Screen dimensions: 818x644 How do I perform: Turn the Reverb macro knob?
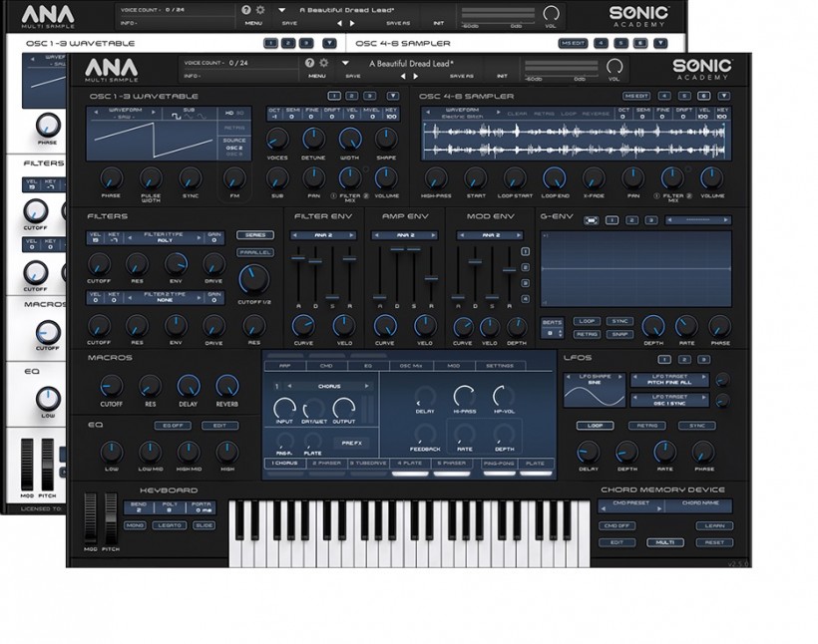point(226,386)
